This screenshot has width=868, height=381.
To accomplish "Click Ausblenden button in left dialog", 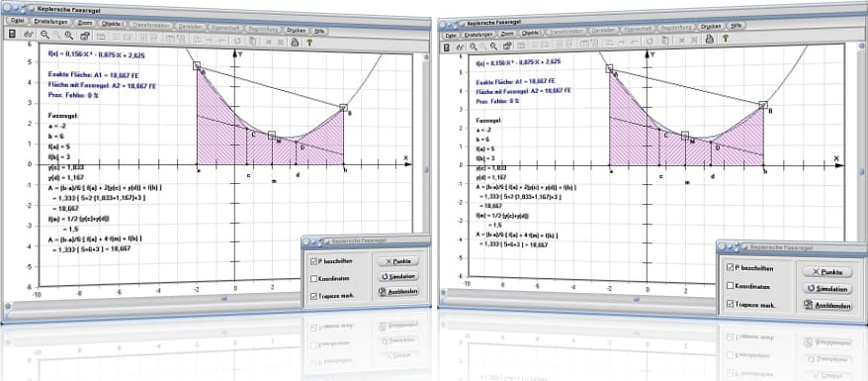I will (398, 291).
